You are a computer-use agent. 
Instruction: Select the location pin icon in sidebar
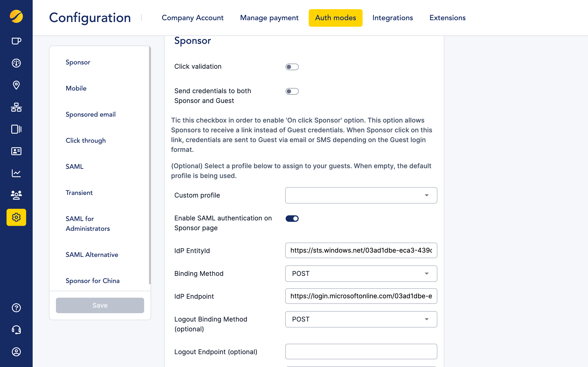pyautogui.click(x=16, y=85)
